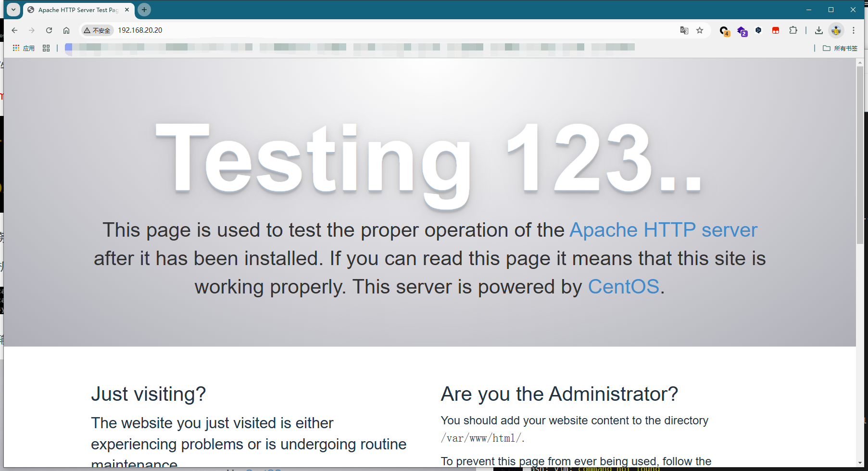Click the /var/www/html/ path text
868x471 pixels.
482,438
